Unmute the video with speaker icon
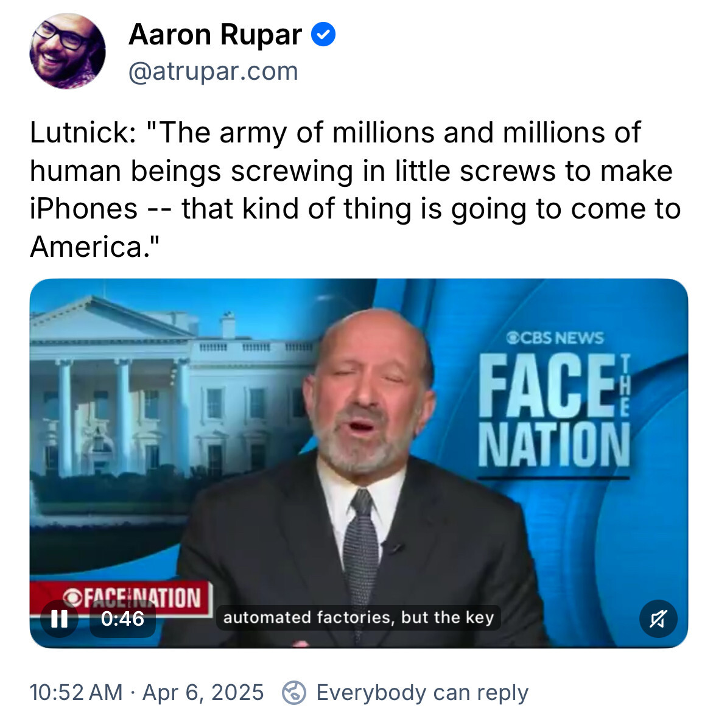Screen dimensions: 716x728 [x=658, y=619]
